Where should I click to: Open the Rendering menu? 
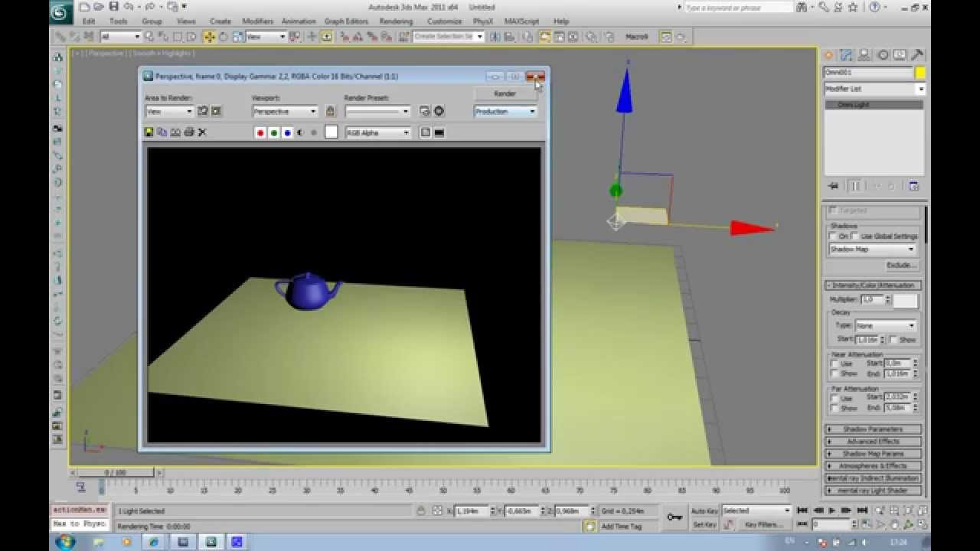pos(396,21)
